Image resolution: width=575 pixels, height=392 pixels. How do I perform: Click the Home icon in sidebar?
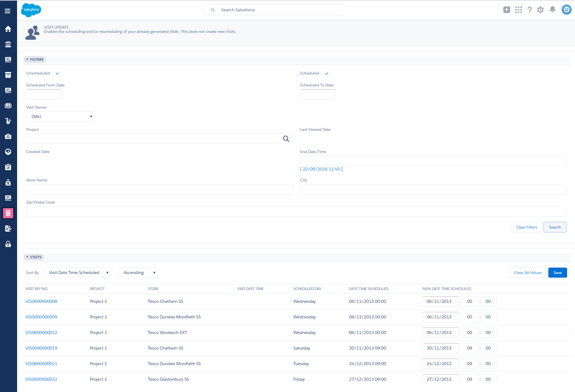click(x=8, y=29)
